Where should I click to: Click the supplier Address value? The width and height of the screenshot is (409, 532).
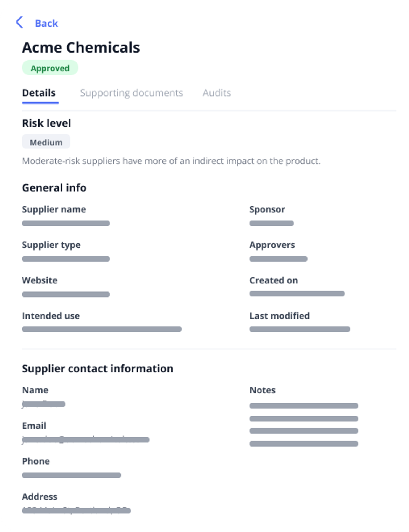76,510
